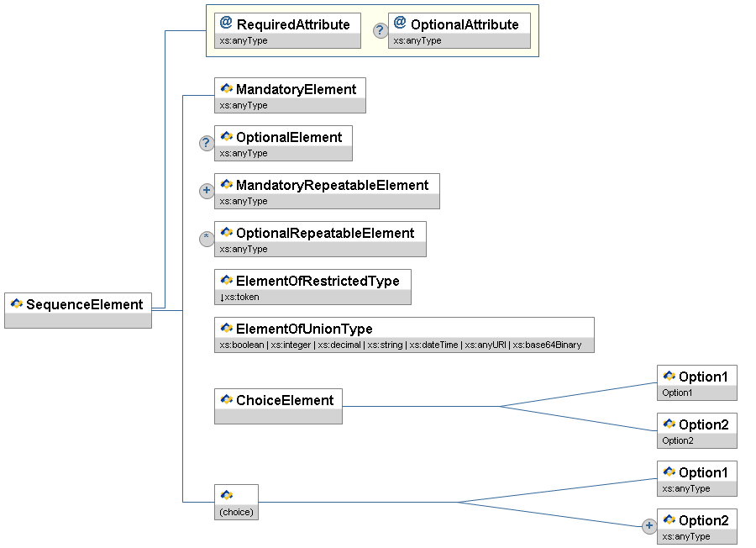Select the Option2 node typed Option2
This screenshot has height=548, width=756.
pos(696,430)
